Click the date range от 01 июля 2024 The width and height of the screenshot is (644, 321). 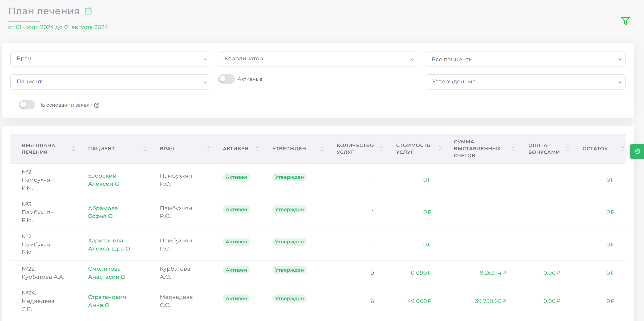(58, 27)
